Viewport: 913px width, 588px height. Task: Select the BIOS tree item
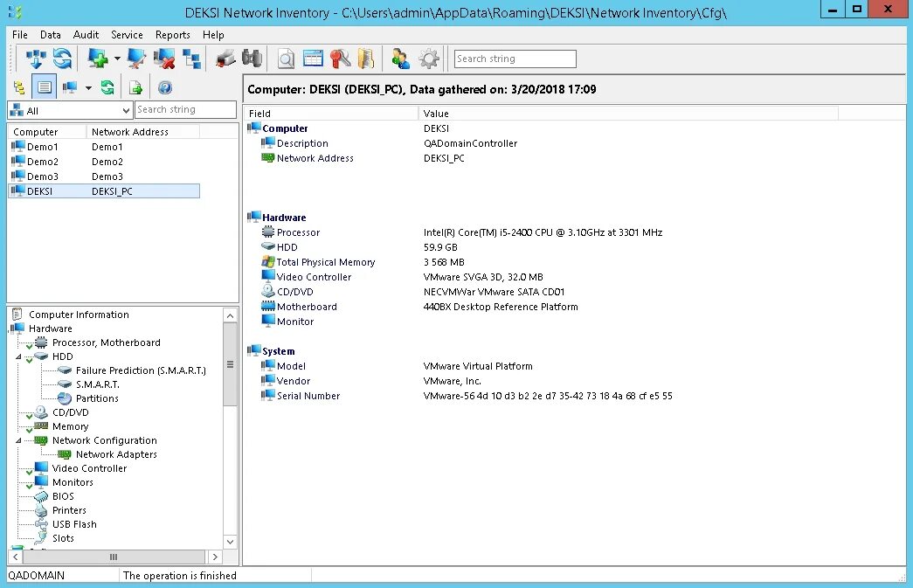[x=63, y=496]
